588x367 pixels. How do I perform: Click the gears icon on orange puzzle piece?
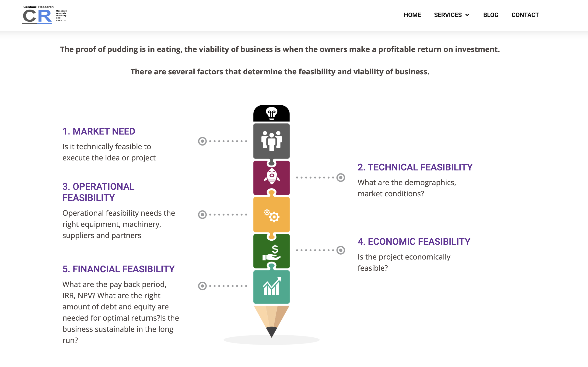272,215
